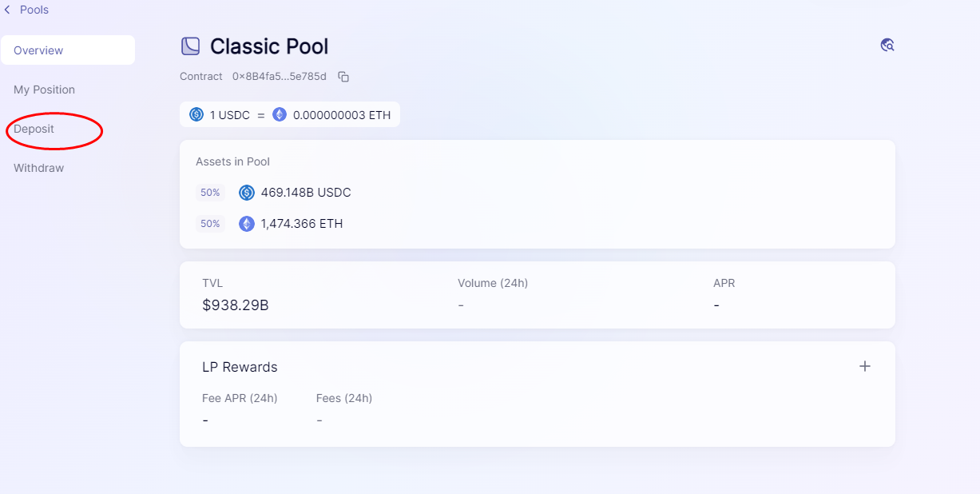Click the Classic Pool heading text

click(269, 46)
